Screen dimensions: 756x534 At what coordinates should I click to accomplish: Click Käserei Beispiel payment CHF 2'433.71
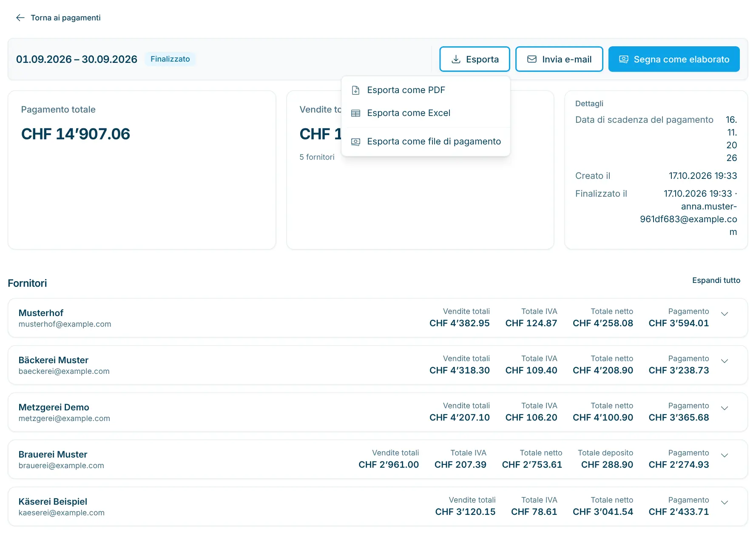[x=679, y=512]
